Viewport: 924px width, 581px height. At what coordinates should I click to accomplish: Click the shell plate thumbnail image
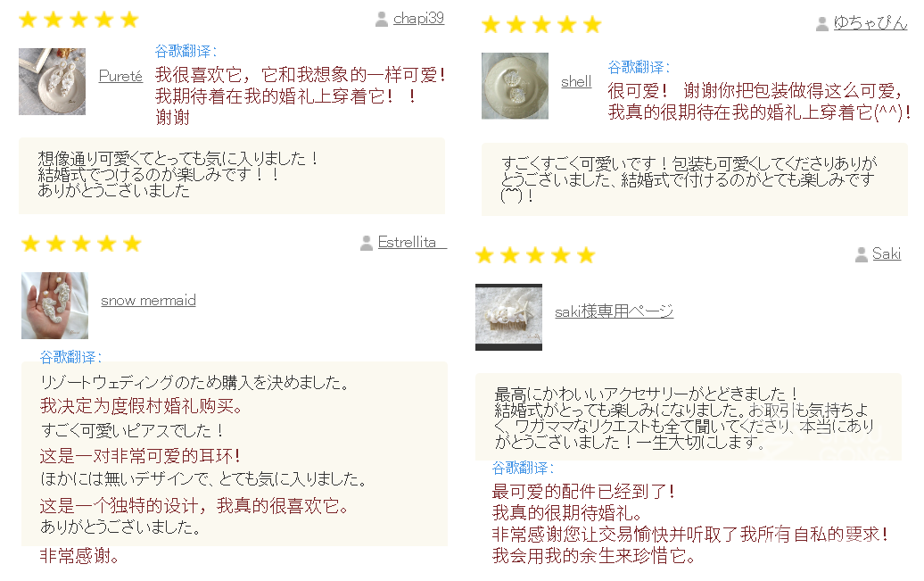[515, 86]
